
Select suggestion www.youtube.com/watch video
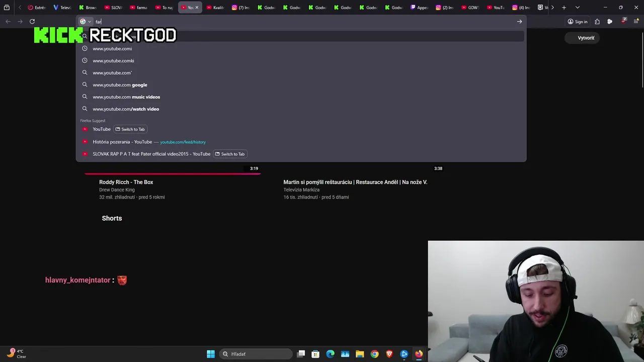301,109
